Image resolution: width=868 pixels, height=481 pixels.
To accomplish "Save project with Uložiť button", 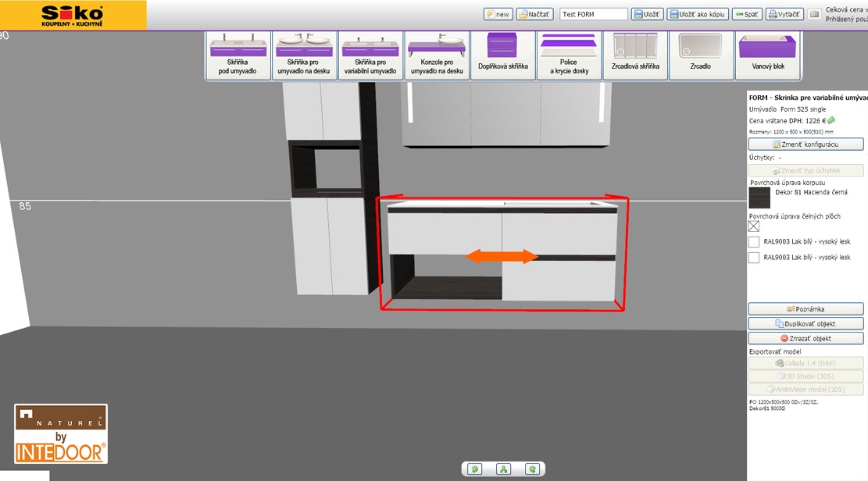I will coord(648,14).
